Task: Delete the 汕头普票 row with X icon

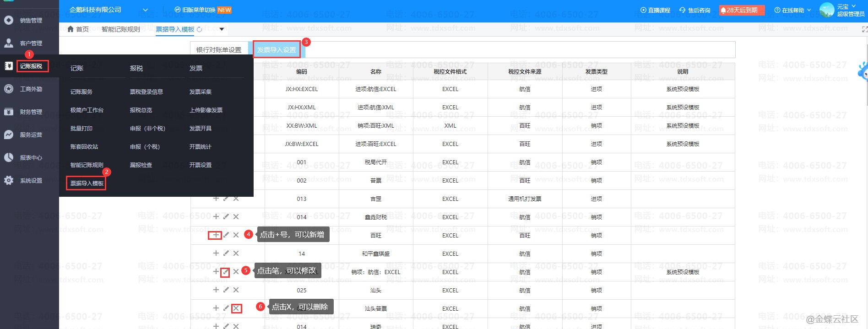Action: click(x=236, y=308)
